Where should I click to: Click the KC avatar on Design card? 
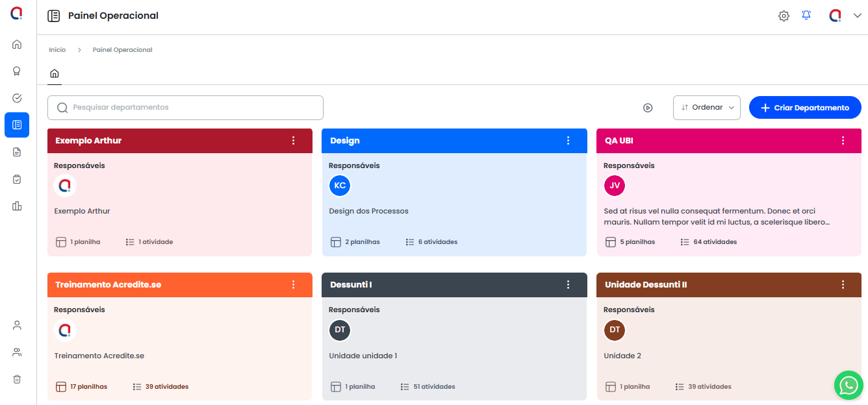tap(340, 186)
